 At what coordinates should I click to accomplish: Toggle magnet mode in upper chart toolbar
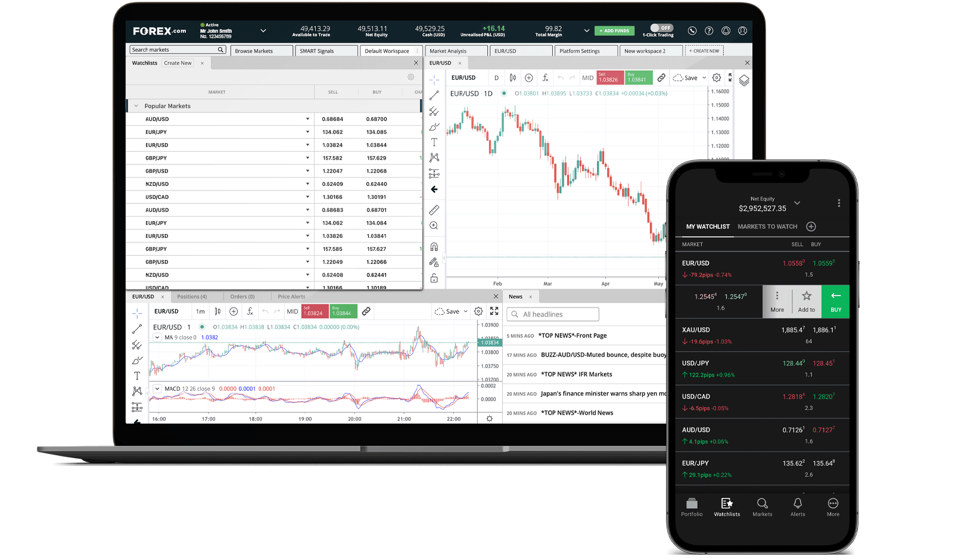click(x=434, y=247)
